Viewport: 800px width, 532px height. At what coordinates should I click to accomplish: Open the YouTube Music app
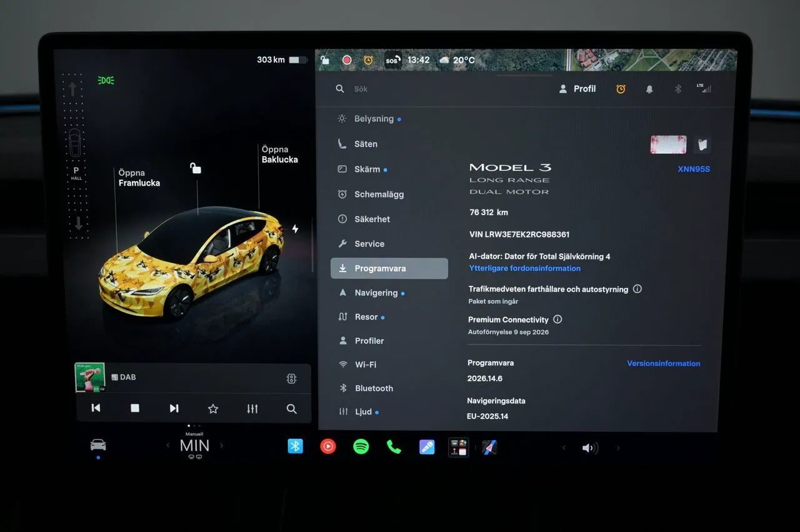pos(328,446)
